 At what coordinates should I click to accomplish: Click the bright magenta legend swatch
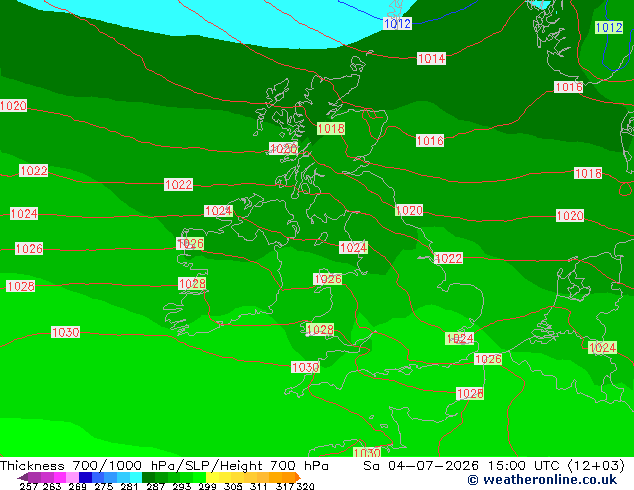[60, 477]
